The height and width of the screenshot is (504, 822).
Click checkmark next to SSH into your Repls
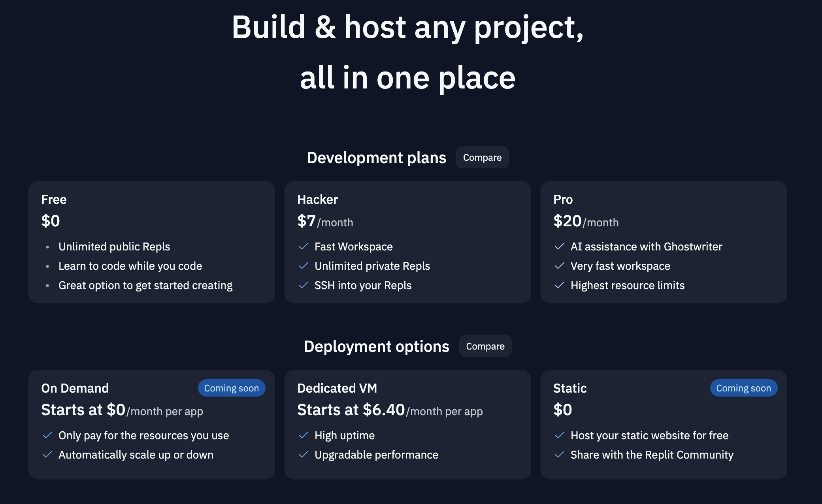[x=303, y=285]
